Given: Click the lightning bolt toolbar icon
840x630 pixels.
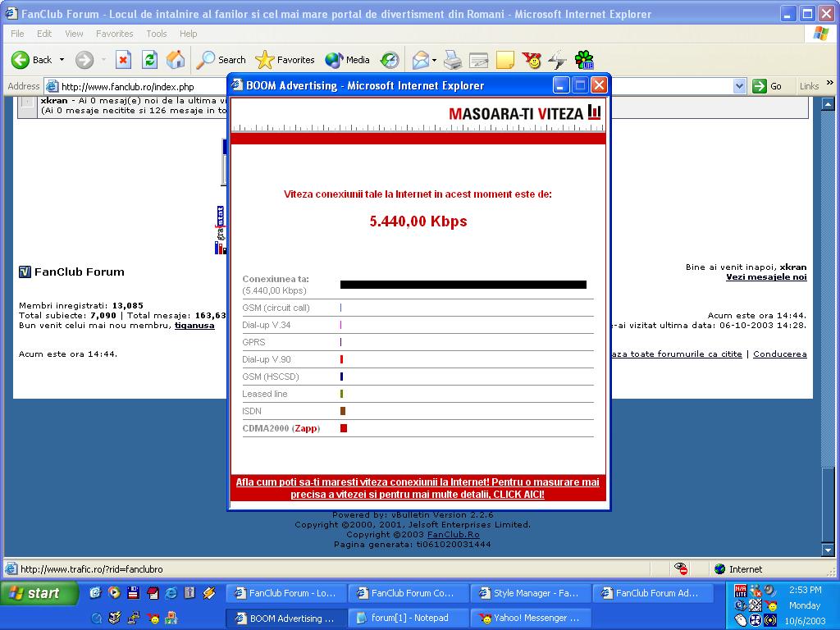Looking at the screenshot, I should coord(557,60).
